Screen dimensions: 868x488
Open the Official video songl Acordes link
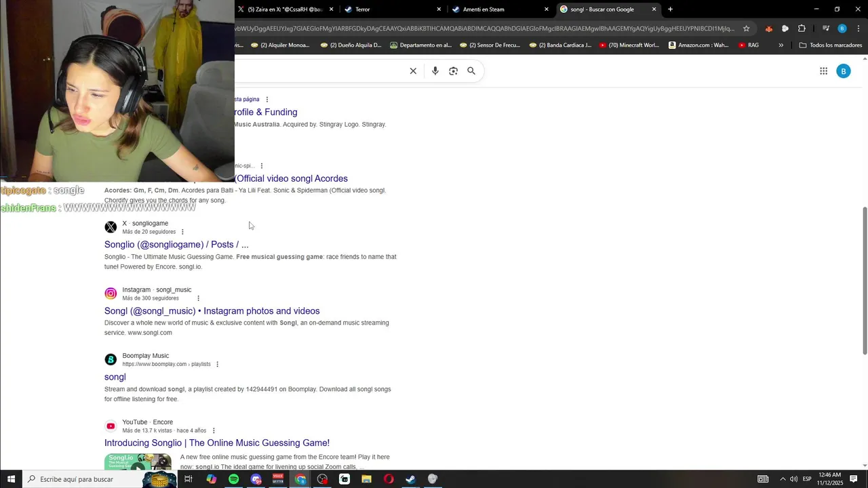292,179
